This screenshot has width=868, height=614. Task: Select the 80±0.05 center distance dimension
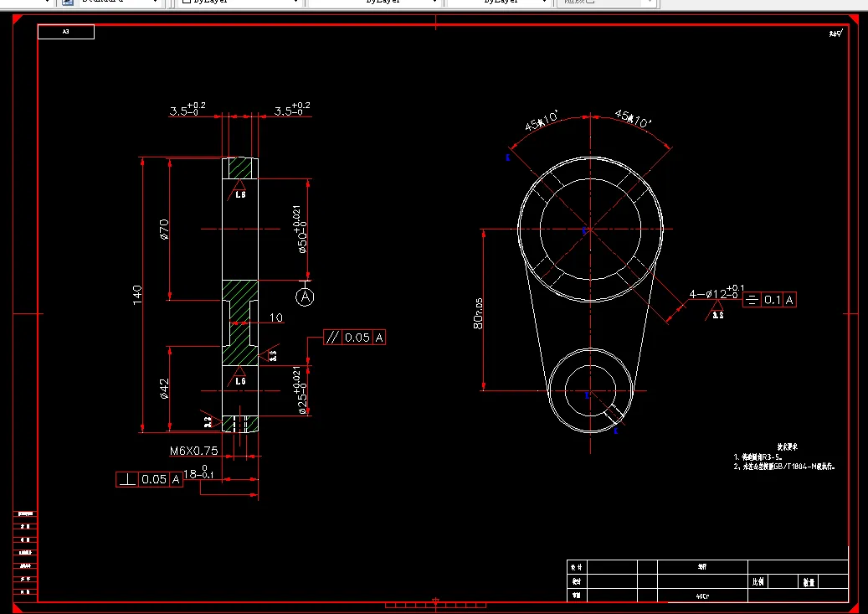point(478,313)
